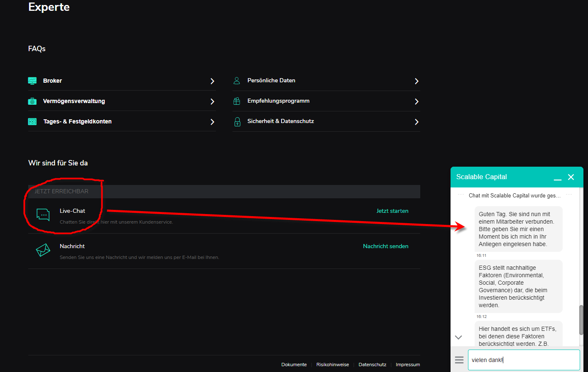Click the 'Senden Sie uns eine Nachricht' description
This screenshot has width=588, height=372.
(140, 257)
